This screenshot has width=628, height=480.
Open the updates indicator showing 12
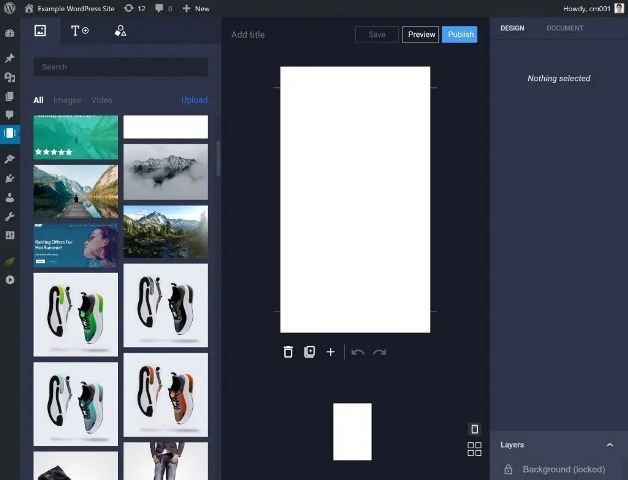pos(135,8)
